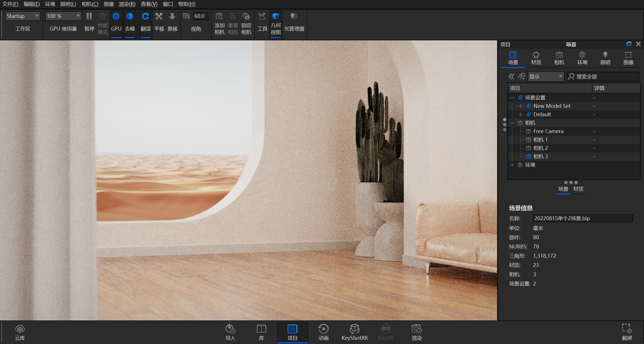
Task: Click the Render (渲染) button at the bottom
Action: 417,332
